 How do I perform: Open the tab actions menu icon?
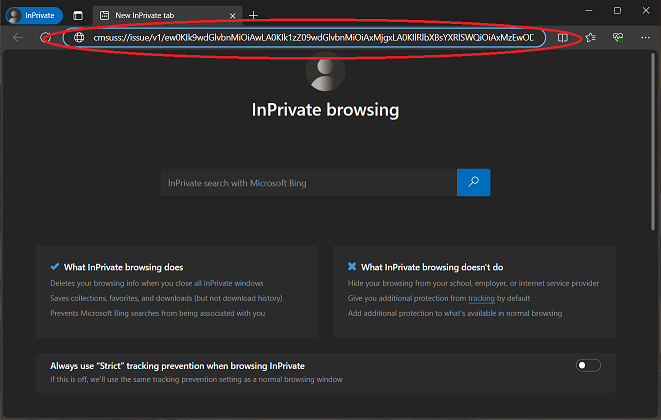[78, 16]
